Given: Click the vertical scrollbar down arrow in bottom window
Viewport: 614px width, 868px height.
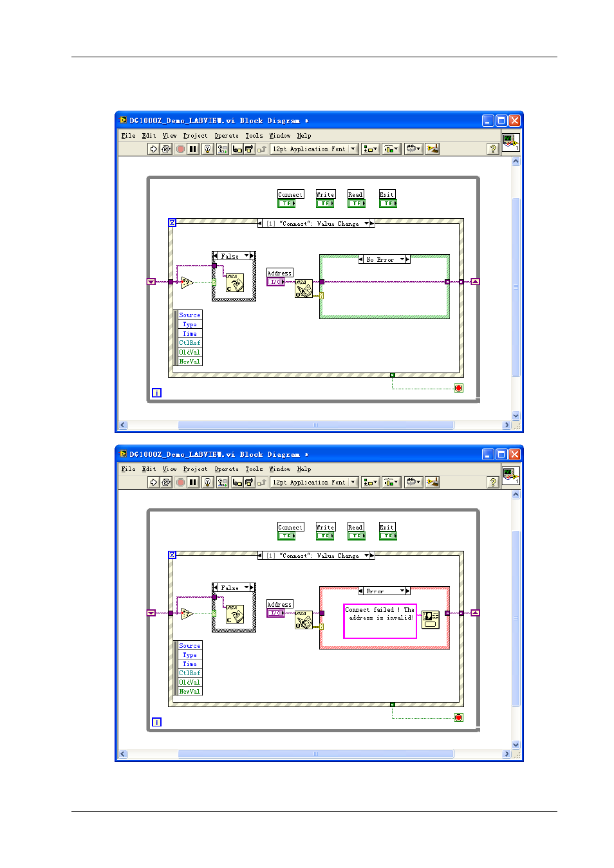Looking at the screenshot, I should coord(516,744).
